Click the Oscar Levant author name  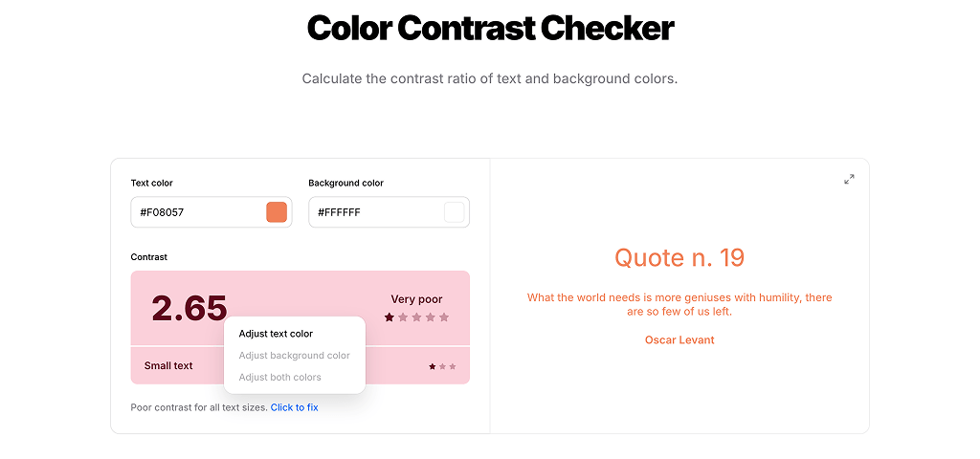(679, 340)
